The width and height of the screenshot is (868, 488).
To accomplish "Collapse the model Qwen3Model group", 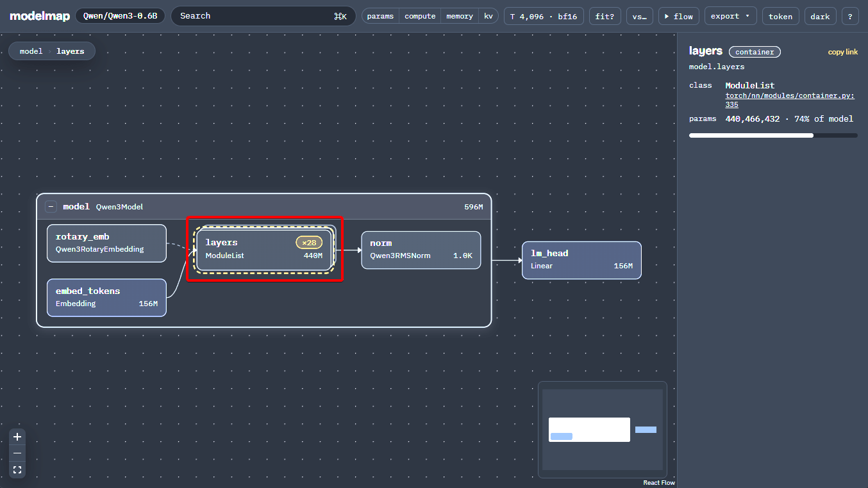I will click(x=51, y=207).
